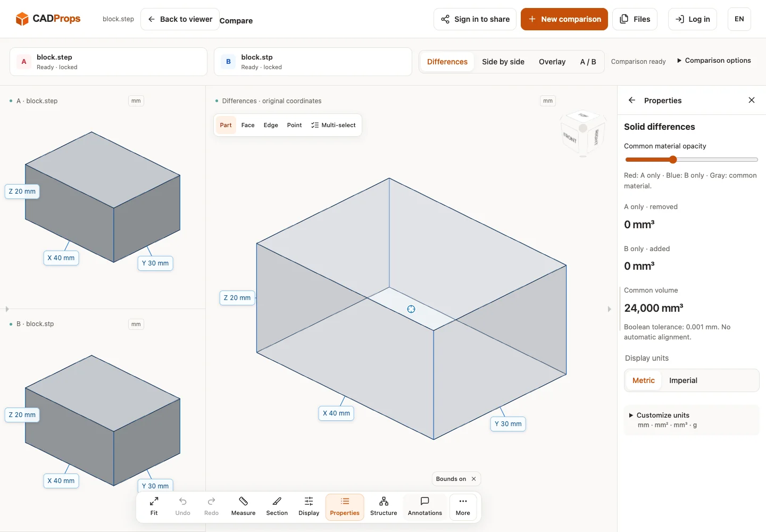Collapse the right panel via arrow handle
The image size is (766, 532).
(610, 309)
